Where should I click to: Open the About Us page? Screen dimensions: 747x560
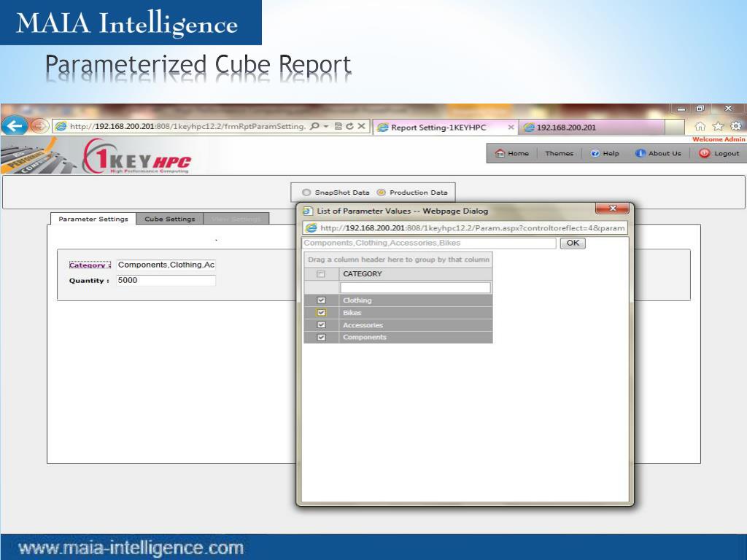659,153
